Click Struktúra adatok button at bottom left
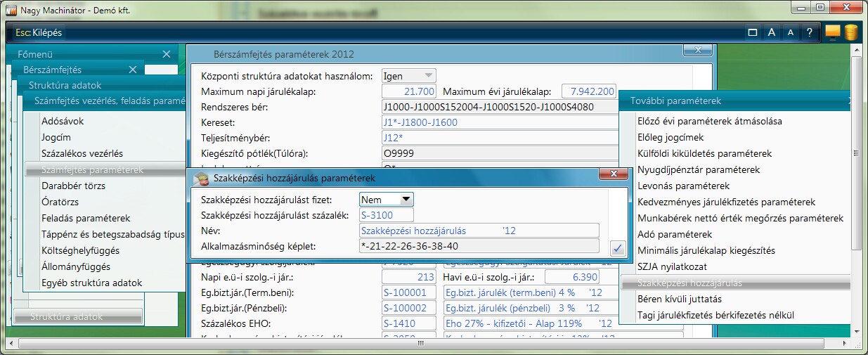This screenshot has width=868, height=355. click(x=78, y=317)
